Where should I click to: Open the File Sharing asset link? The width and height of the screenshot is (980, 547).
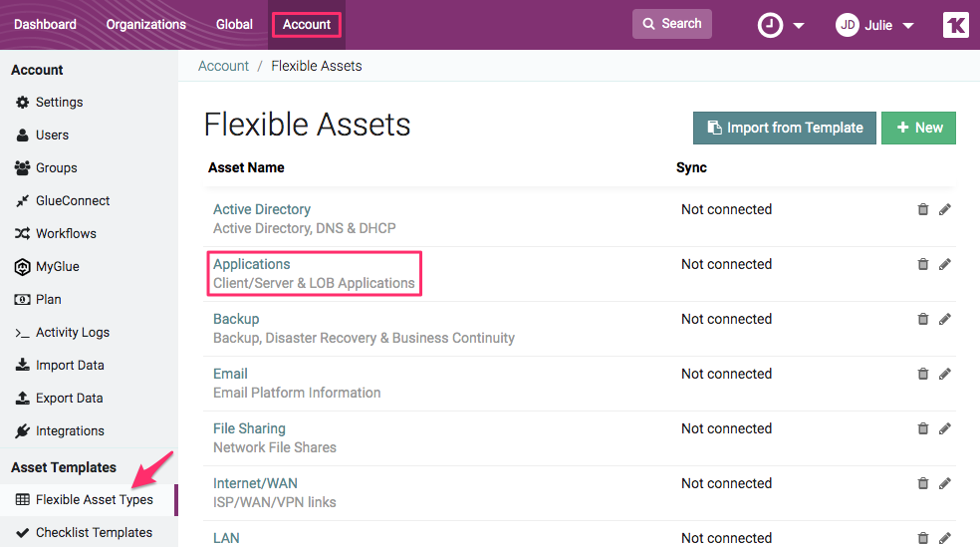249,428
